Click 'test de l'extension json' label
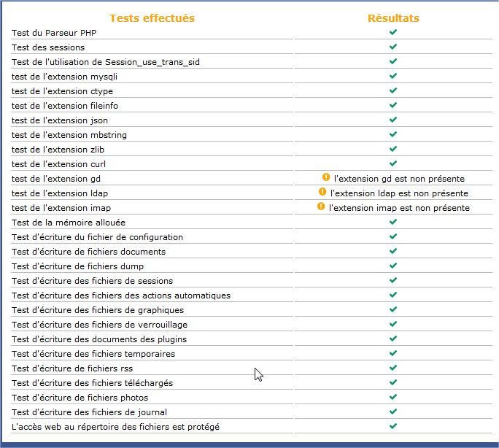Viewport: 499px width, 448px height. (x=60, y=120)
